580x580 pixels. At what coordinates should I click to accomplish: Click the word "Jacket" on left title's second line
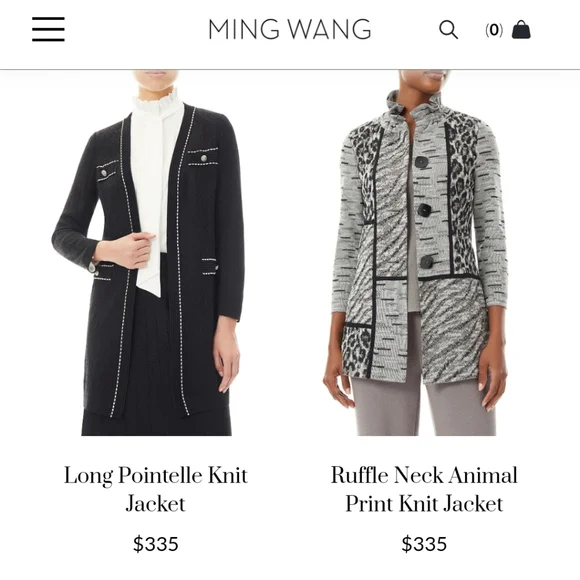click(x=155, y=503)
